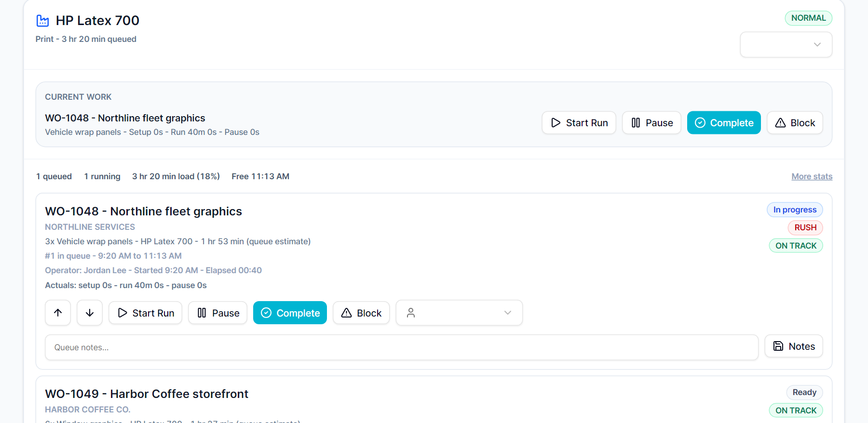Screen dimensions: 868x423
Task: Mark WO-1048 queue card Complete
Action: [290, 313]
